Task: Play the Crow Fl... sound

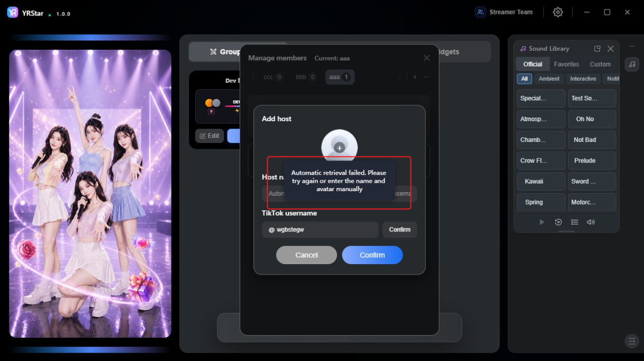Action: (x=541, y=161)
